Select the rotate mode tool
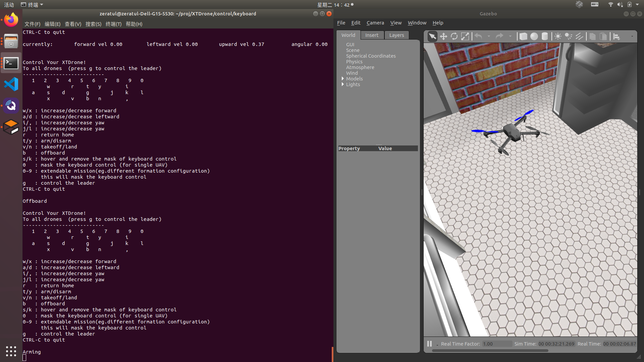Viewport: 644px width, 362px height. [454, 37]
